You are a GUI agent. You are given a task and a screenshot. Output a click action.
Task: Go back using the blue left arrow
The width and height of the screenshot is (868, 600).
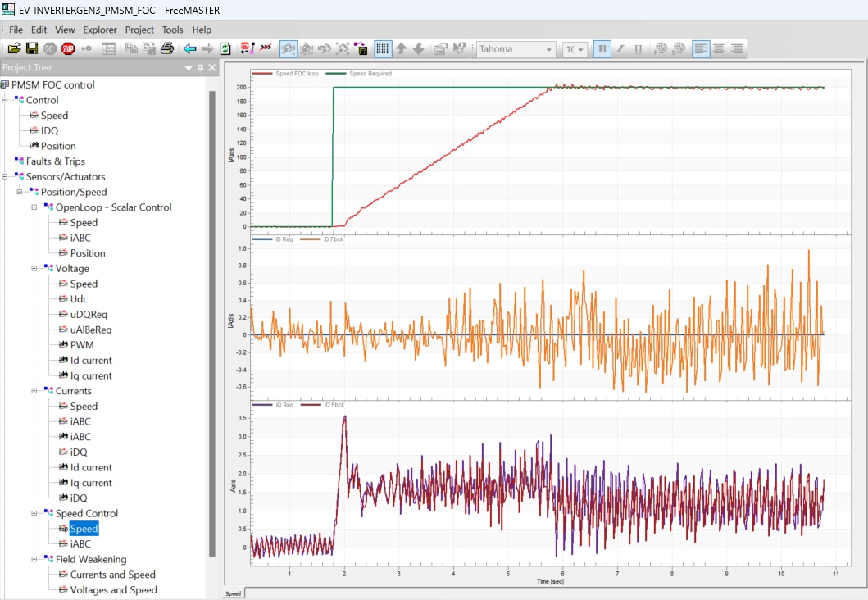tap(190, 49)
